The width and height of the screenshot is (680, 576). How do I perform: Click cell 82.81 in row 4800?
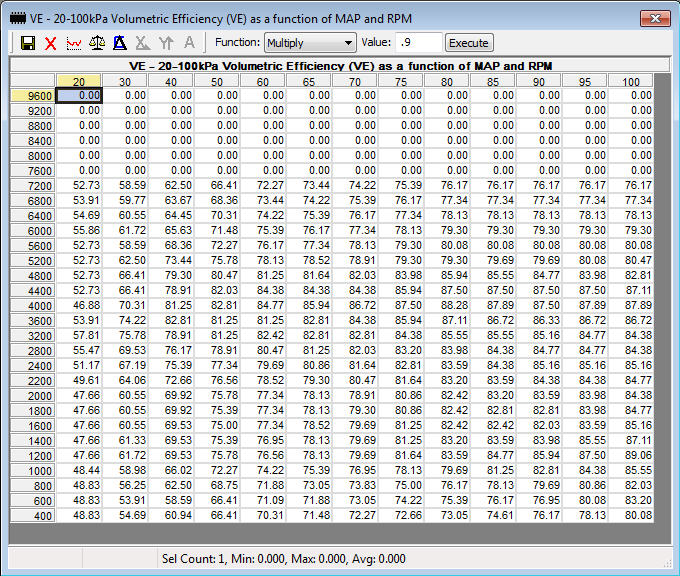631,275
